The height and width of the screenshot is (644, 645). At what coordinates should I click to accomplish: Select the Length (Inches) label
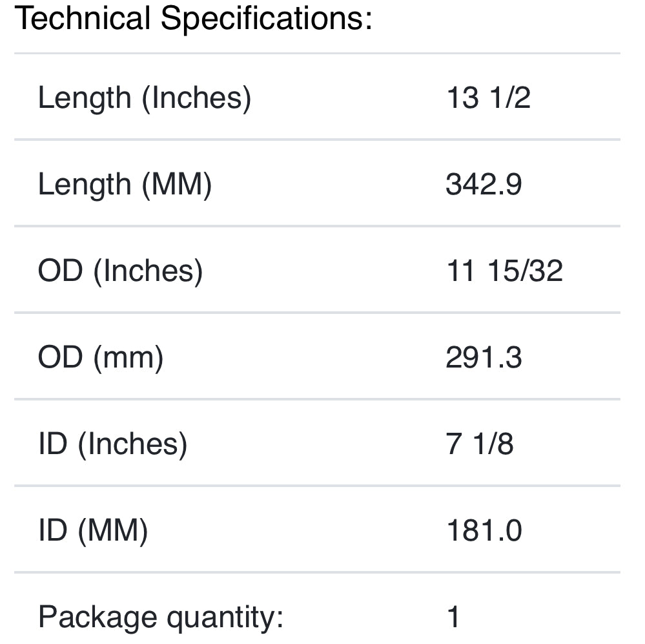[x=145, y=98]
